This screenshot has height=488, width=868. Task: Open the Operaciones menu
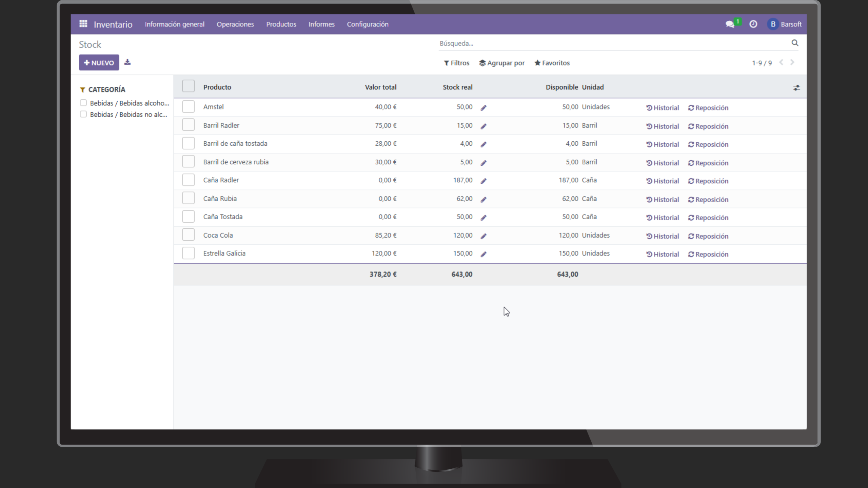tap(235, 24)
